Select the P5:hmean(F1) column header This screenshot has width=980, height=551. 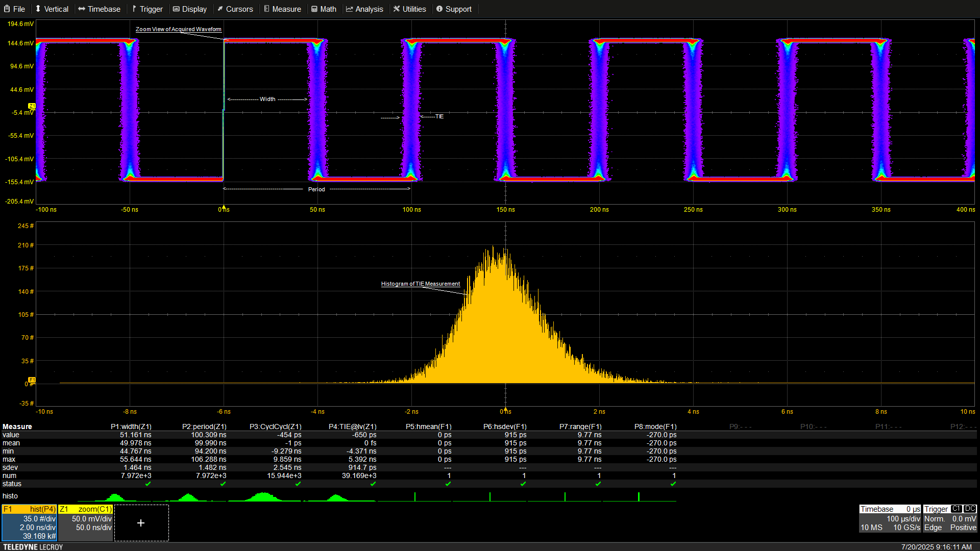(x=429, y=427)
